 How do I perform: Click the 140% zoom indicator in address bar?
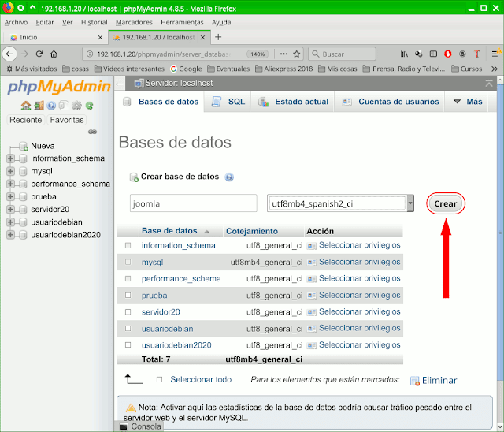pyautogui.click(x=258, y=54)
